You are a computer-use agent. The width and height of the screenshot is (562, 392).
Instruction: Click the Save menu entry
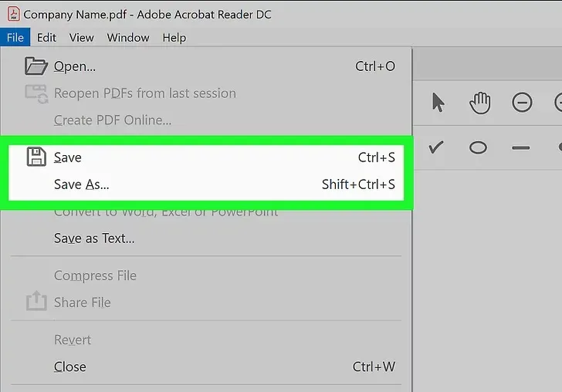[206, 157]
